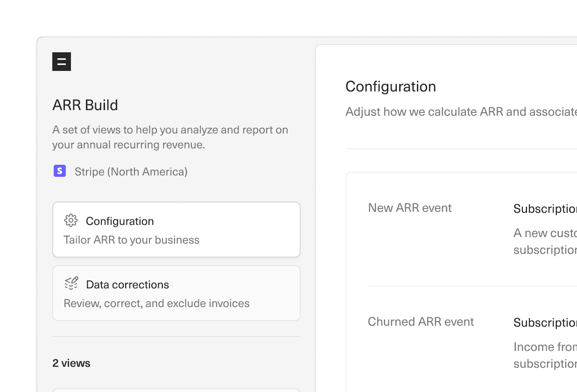The width and height of the screenshot is (577, 392).
Task: Click the "Stripe (North America)" label
Action: pyautogui.click(x=131, y=172)
